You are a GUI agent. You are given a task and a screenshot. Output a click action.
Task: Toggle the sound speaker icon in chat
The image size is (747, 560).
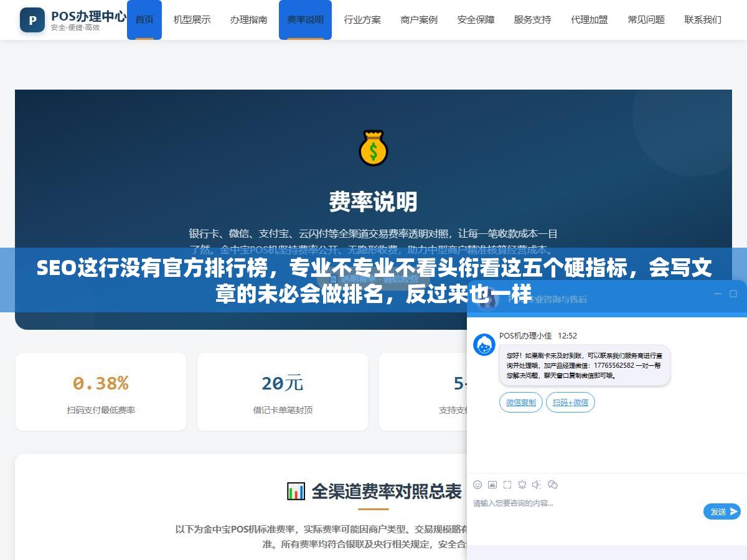537,485
